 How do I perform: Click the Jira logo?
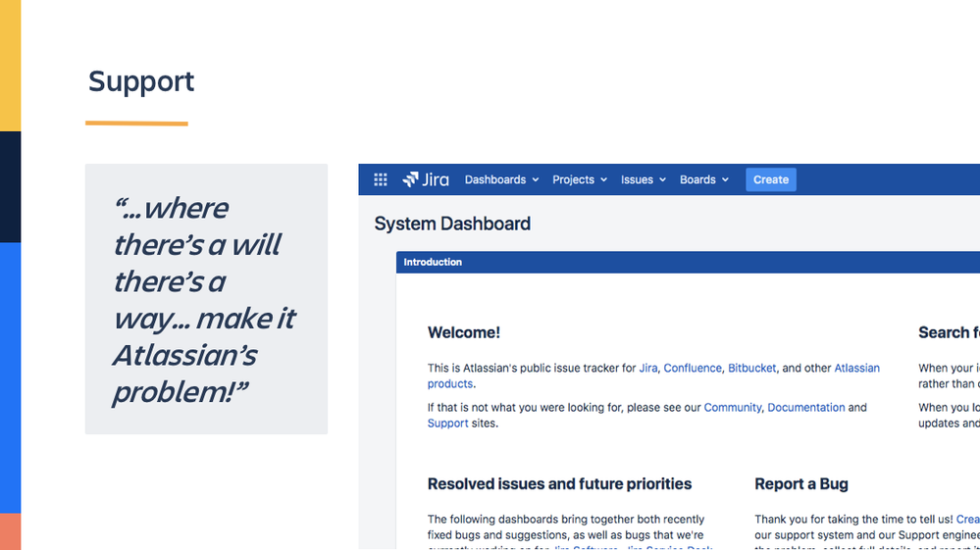426,179
